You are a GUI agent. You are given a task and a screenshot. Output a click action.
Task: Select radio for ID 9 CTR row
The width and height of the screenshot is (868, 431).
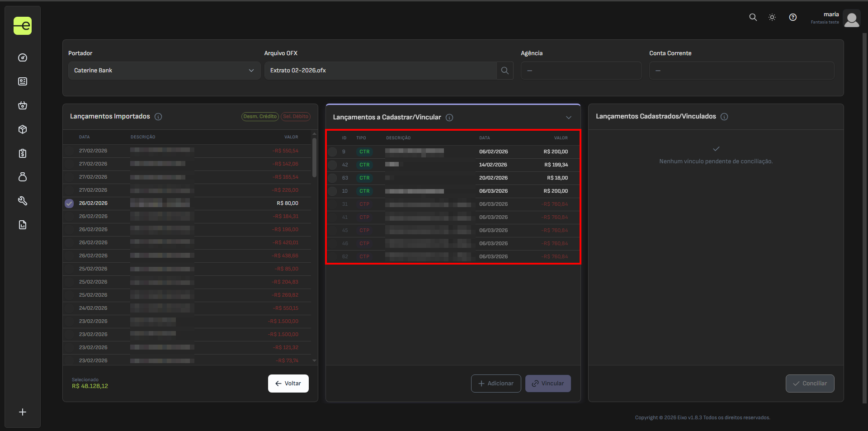[x=333, y=152]
